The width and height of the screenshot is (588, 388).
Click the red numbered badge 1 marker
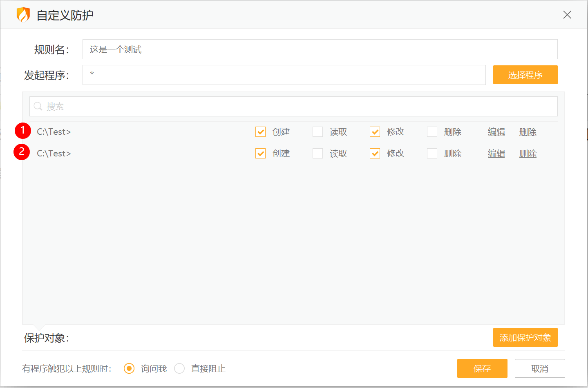tap(22, 131)
